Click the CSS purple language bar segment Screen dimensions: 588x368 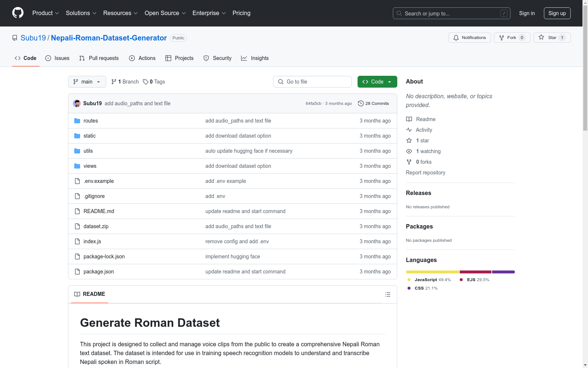point(503,272)
